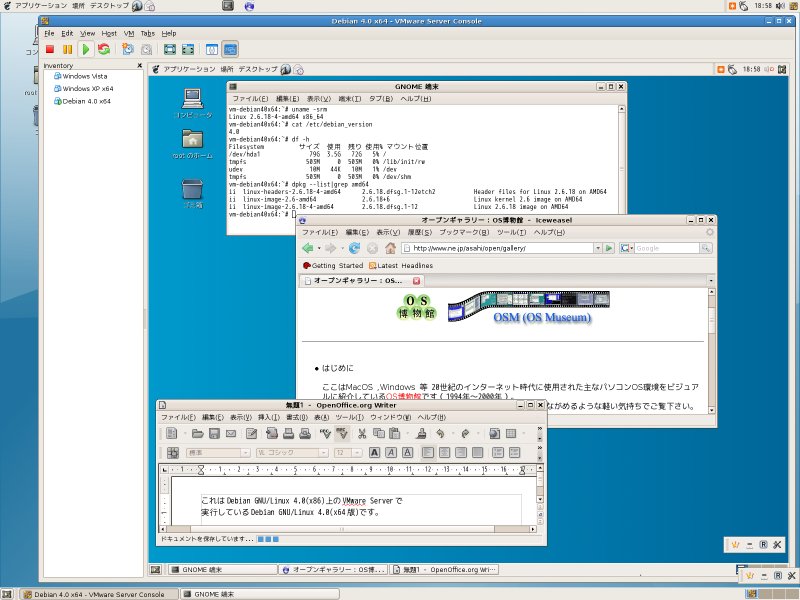Click the computer desktop icon in guest
This screenshot has width=800, height=600.
[x=192, y=99]
